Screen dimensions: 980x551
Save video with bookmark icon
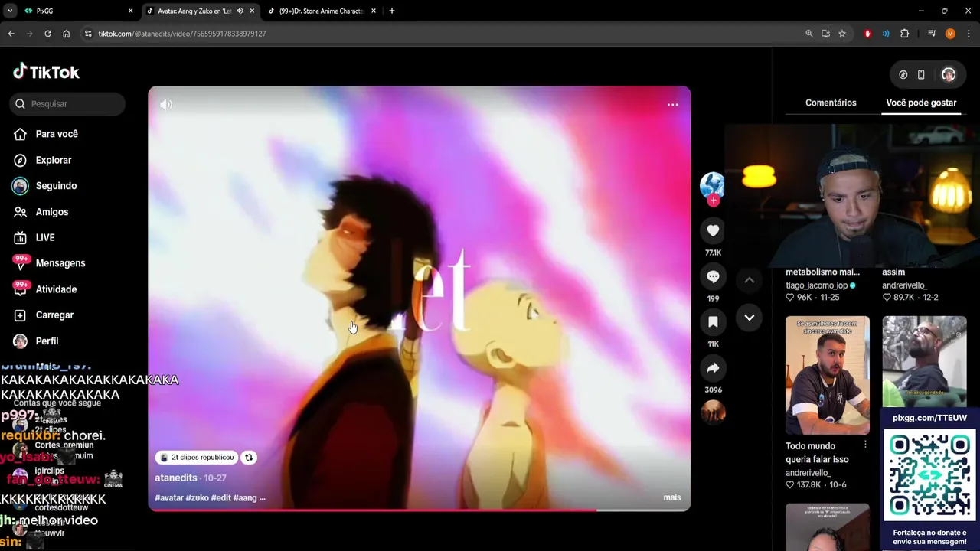click(713, 322)
